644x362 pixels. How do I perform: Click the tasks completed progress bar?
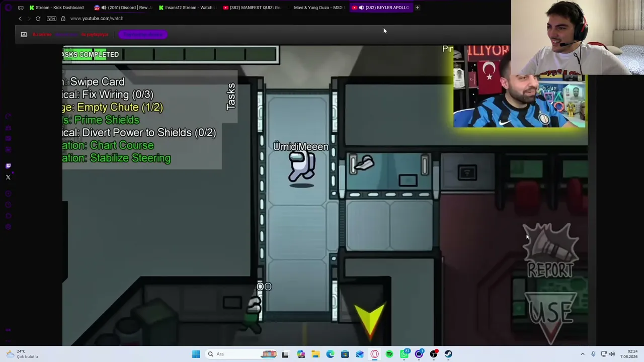(x=170, y=54)
